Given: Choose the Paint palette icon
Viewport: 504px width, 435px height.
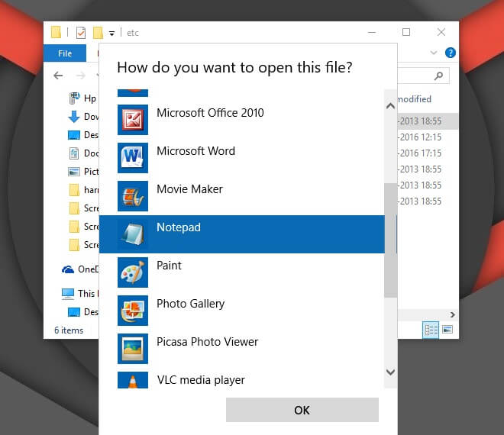Looking at the screenshot, I should click(x=133, y=272).
